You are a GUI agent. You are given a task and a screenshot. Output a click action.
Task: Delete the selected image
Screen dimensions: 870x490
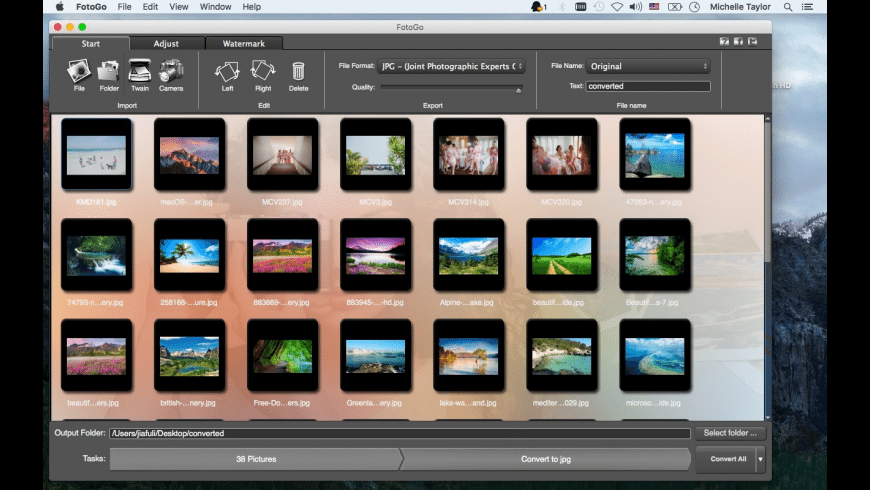[298, 75]
